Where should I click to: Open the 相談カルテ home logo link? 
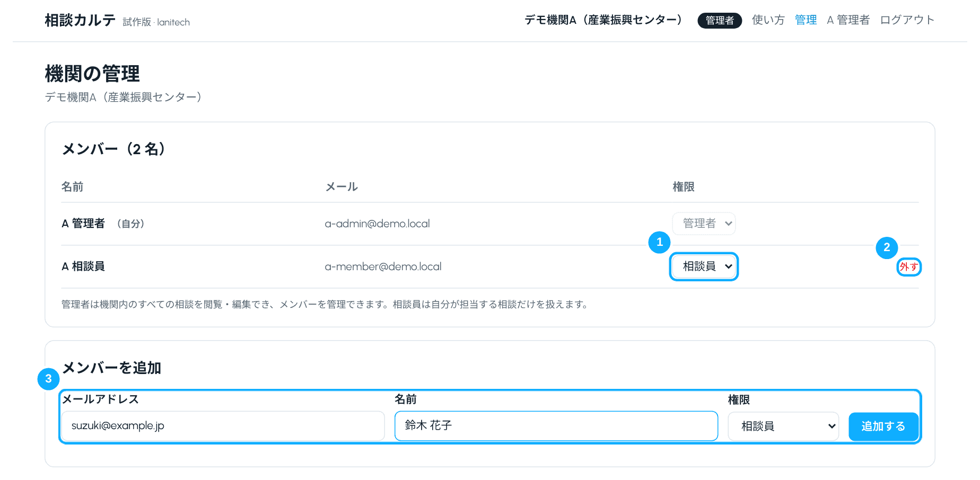click(80, 21)
